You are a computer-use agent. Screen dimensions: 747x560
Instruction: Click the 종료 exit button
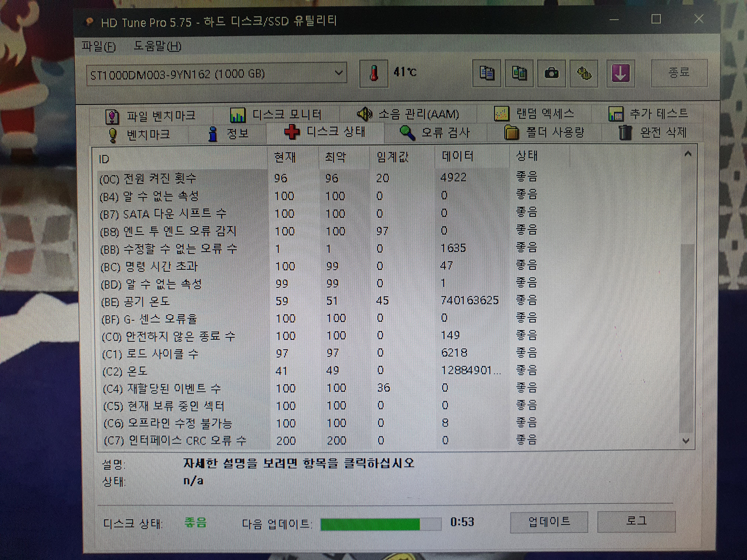679,73
